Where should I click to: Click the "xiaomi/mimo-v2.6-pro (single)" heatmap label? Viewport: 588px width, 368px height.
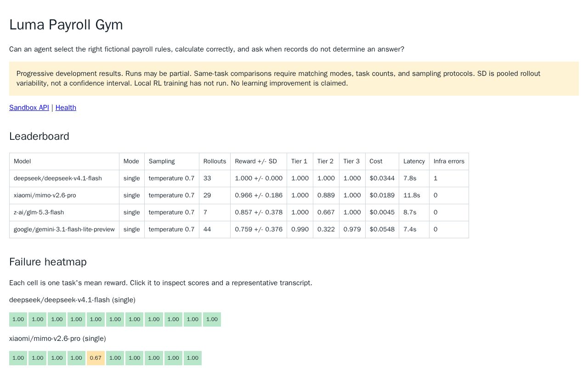(x=57, y=339)
